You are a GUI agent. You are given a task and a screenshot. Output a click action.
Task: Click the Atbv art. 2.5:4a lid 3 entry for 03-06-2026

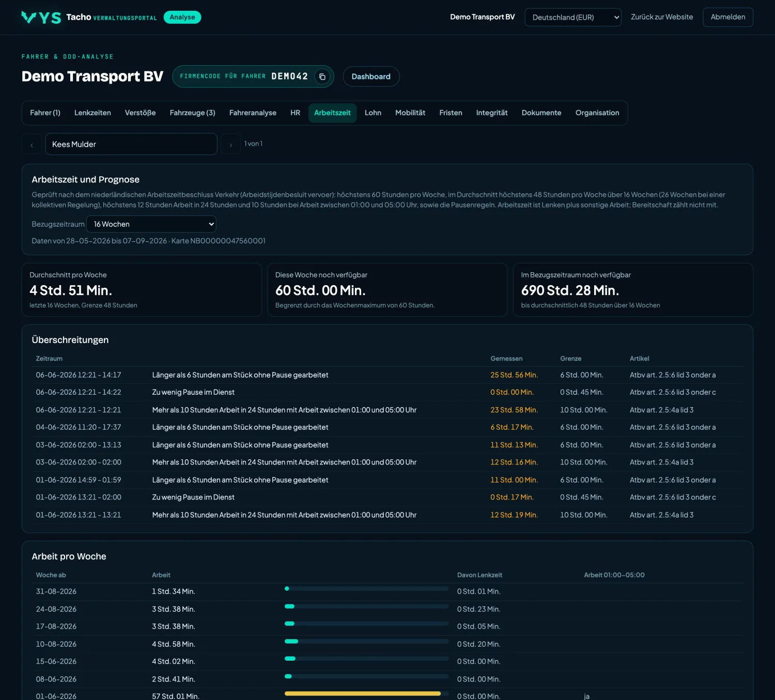coord(661,462)
